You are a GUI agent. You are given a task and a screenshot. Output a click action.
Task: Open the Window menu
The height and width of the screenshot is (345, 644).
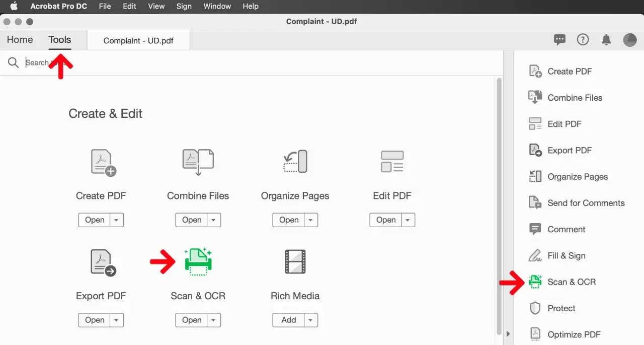coord(217,6)
